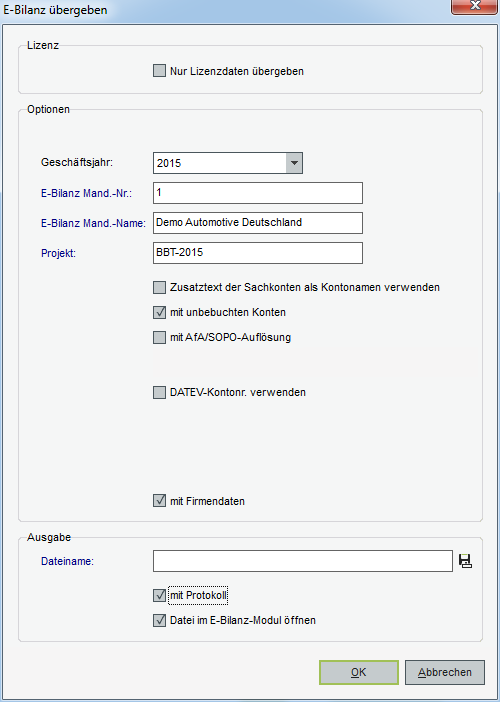This screenshot has height=702, width=500.
Task: Close the E-Bilanz übergeben window
Action: pos(474,7)
